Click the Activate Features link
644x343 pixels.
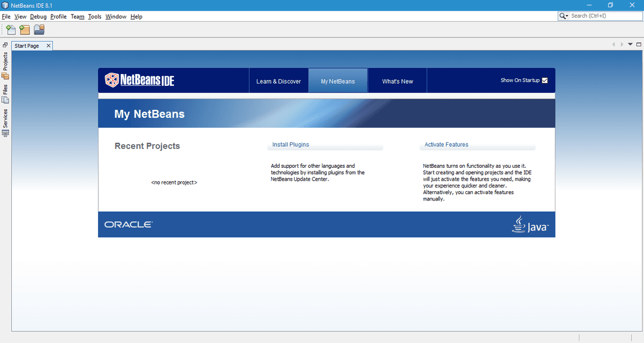[x=447, y=145]
